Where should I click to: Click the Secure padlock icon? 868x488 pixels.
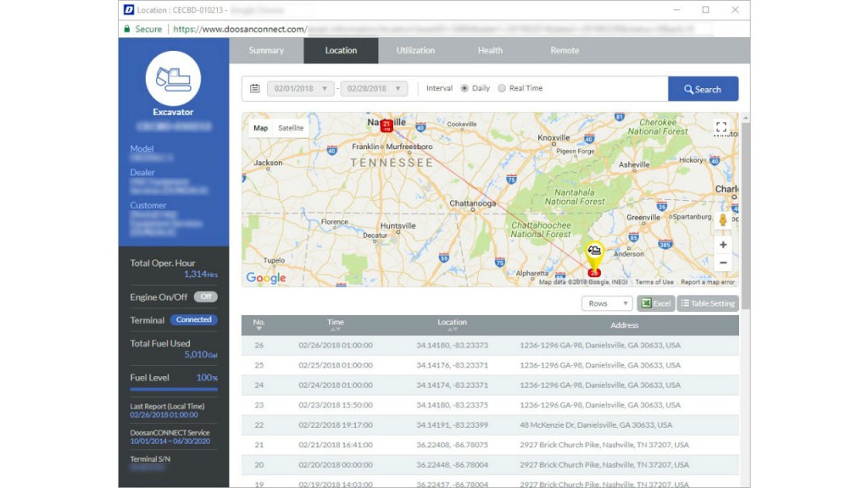tap(127, 29)
